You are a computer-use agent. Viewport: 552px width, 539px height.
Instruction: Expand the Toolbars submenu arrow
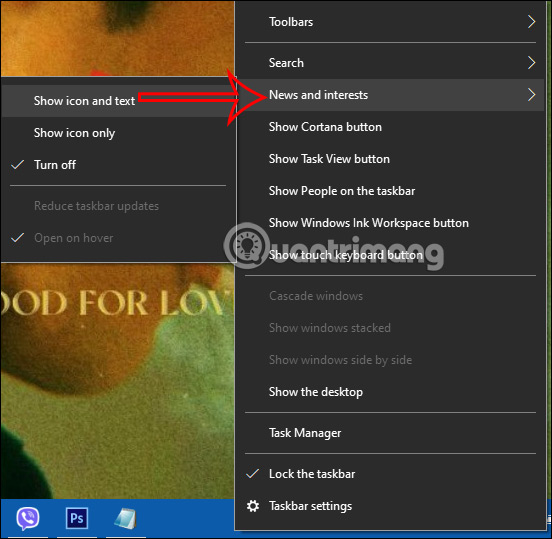click(x=531, y=22)
